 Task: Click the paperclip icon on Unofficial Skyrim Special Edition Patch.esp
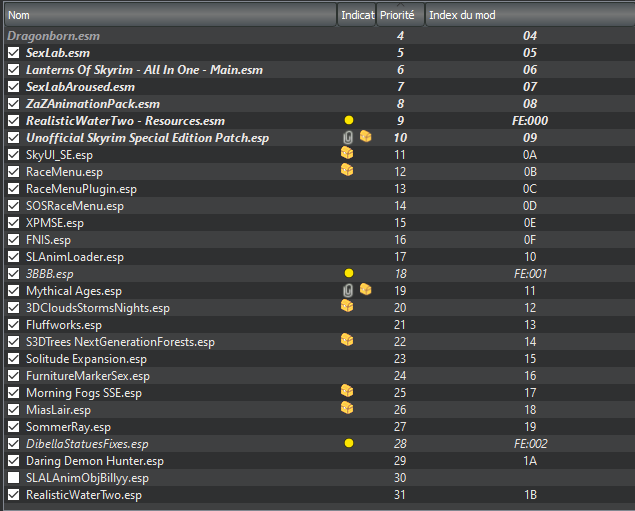(347, 138)
